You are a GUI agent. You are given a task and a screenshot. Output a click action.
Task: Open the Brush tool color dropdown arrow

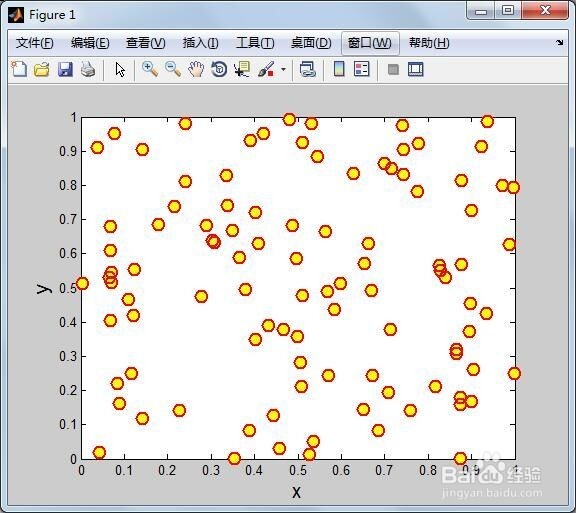point(283,69)
